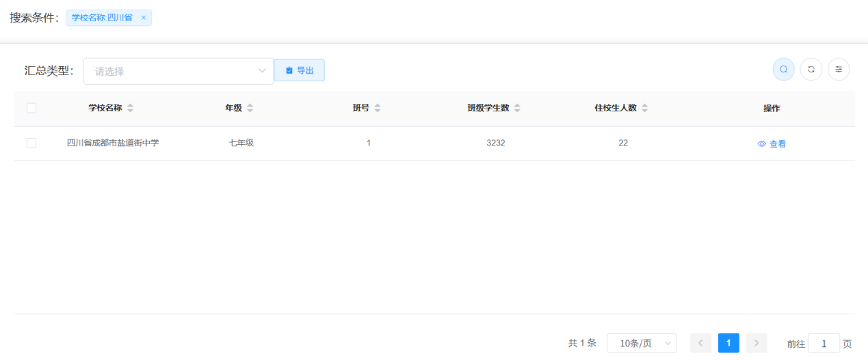Check the 四川省成都市盐道街中学 row checkbox
This screenshot has height=360, width=868.
click(31, 143)
